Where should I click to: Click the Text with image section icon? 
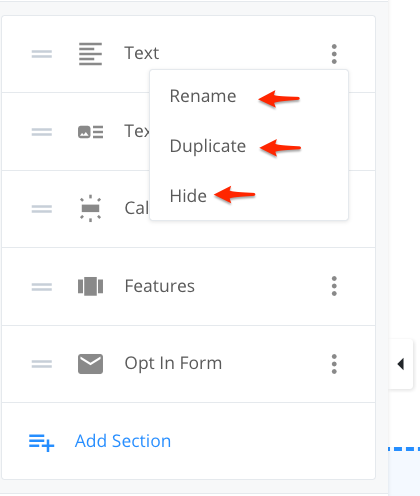(90, 132)
